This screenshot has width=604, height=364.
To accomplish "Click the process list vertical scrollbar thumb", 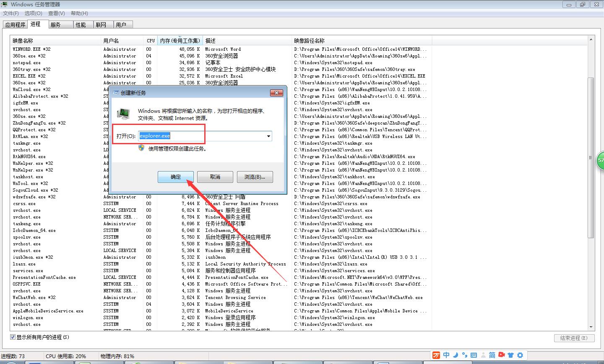I will [x=591, y=157].
